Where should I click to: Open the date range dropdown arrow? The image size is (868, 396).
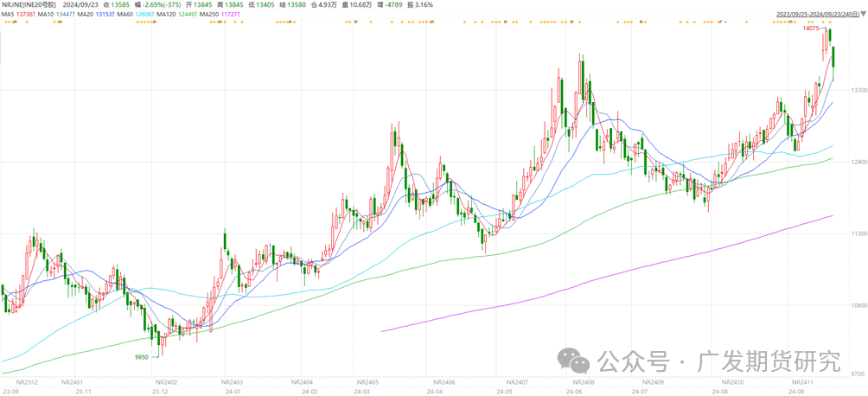(x=861, y=14)
